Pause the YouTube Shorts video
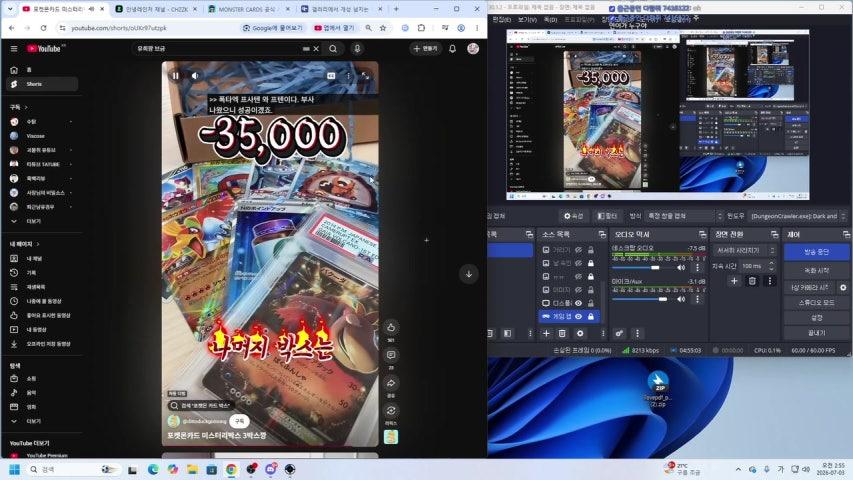Viewport: 853px width, 480px height. click(x=175, y=76)
